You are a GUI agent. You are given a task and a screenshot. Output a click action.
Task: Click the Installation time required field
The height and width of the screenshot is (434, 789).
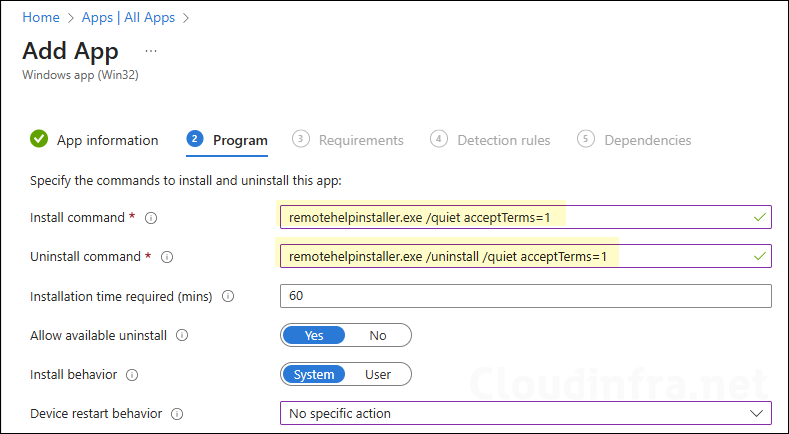[x=525, y=296]
